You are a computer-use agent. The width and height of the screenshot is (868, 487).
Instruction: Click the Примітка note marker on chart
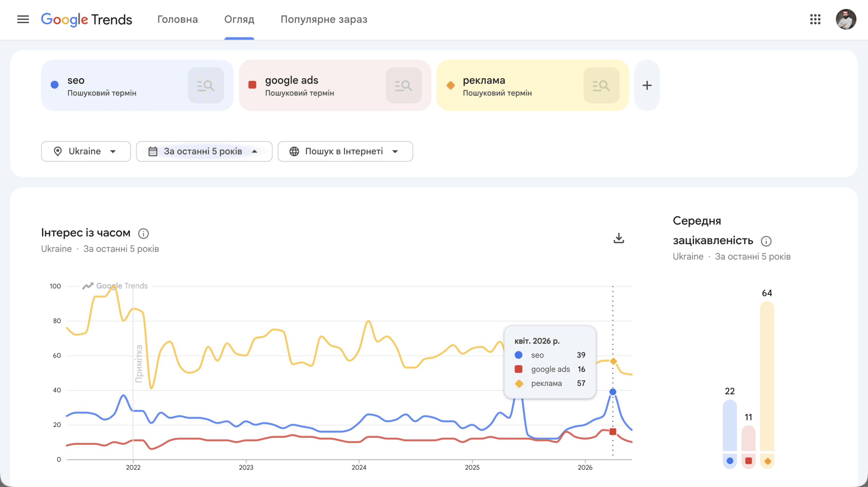[x=139, y=364]
